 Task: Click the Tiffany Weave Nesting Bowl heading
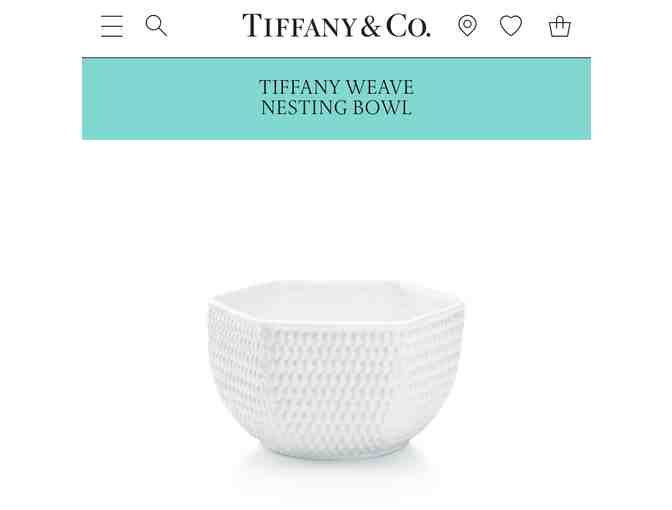point(336,98)
